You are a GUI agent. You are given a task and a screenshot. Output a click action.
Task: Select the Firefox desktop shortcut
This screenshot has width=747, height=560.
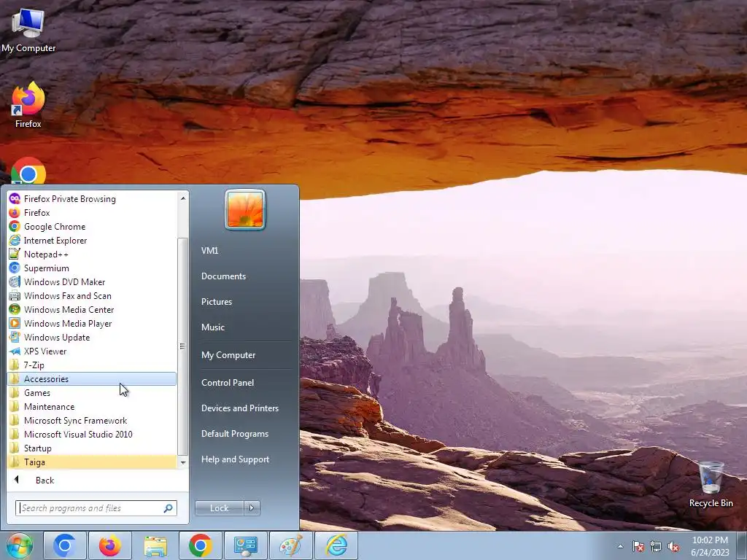point(28,105)
